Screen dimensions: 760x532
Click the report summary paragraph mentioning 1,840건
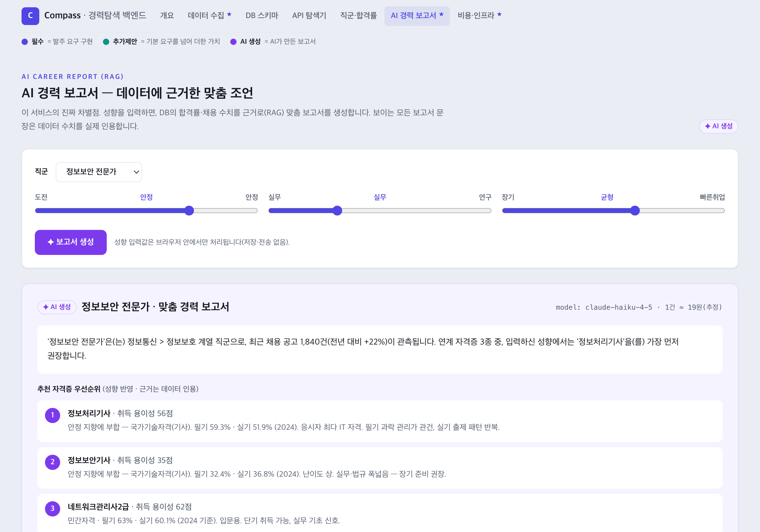click(x=380, y=349)
